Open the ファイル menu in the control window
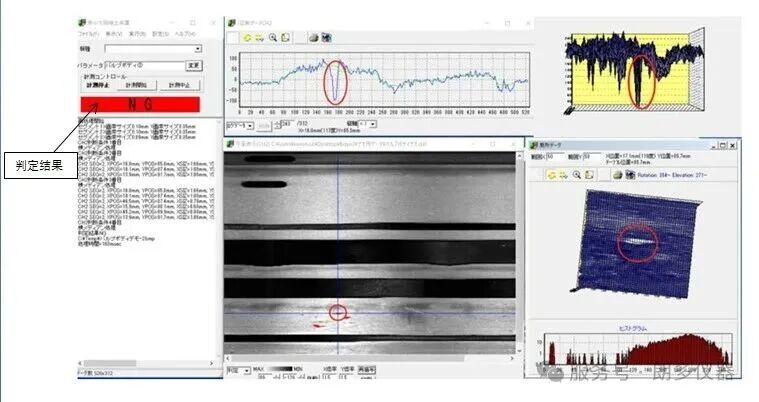The height and width of the screenshot is (402, 759). (x=89, y=34)
